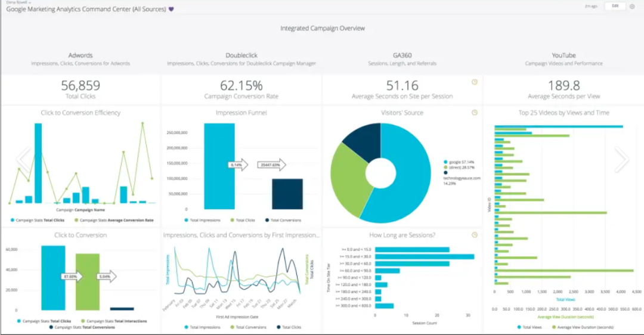Click the Impression Funnel tile title
The height and width of the screenshot is (335, 644).
click(241, 113)
